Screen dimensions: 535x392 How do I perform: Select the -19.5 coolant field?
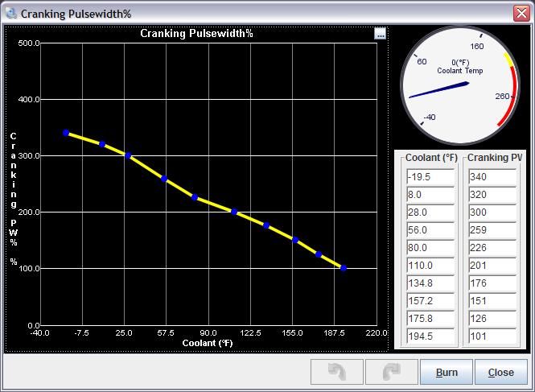tap(431, 177)
